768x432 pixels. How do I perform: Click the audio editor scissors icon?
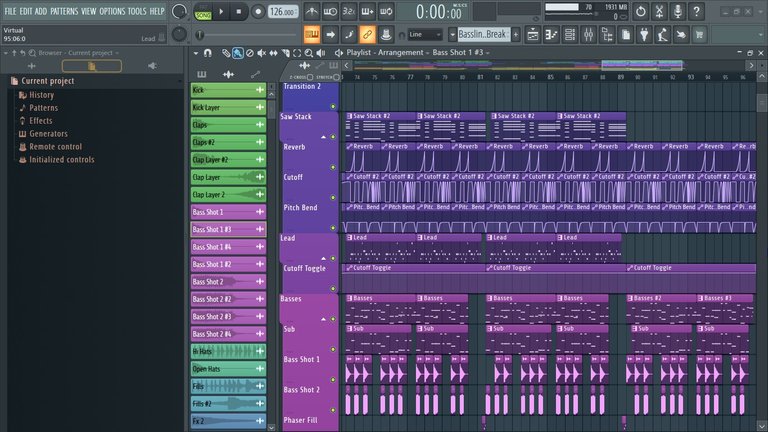[659, 11]
